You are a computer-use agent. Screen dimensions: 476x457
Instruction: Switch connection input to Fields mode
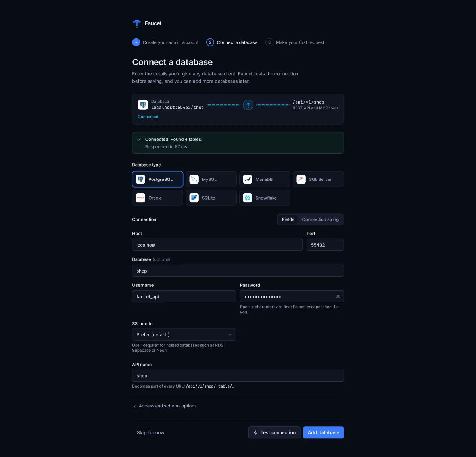[x=288, y=219]
